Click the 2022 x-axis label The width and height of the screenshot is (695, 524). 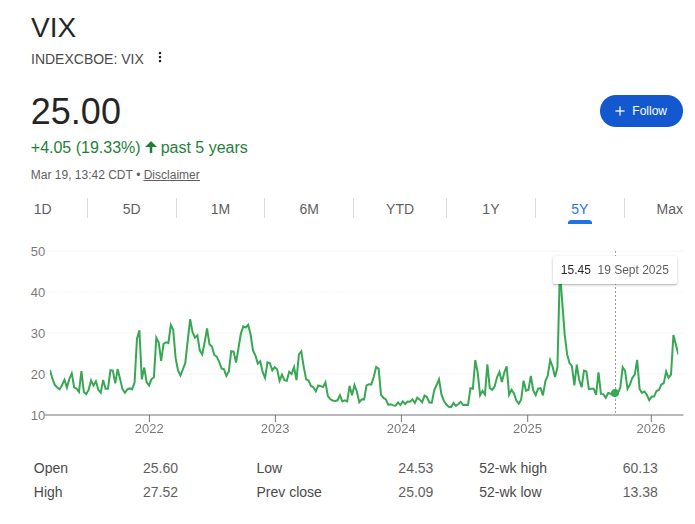(149, 428)
